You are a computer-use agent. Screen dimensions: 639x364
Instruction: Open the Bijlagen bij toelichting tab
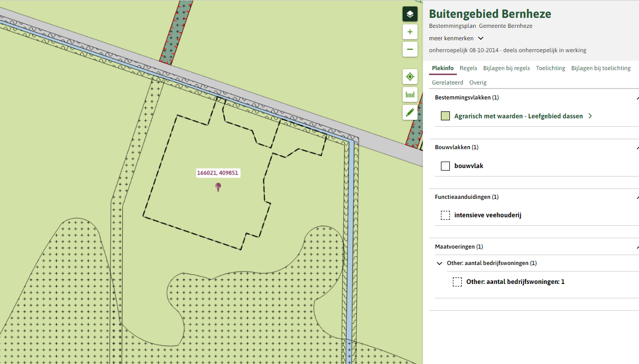(601, 68)
